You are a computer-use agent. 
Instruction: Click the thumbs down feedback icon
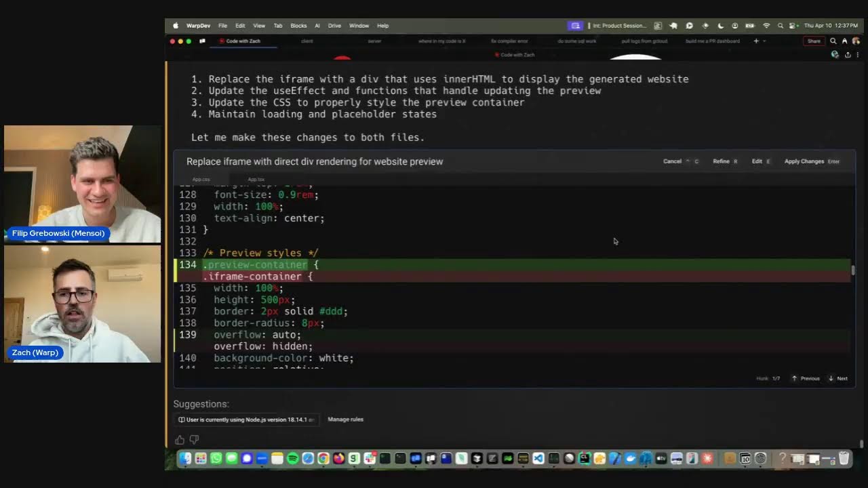click(x=194, y=440)
